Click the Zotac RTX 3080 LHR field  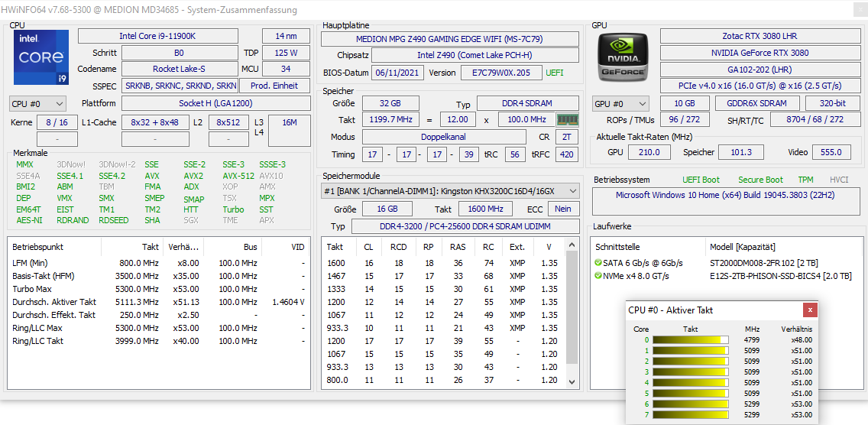click(759, 36)
